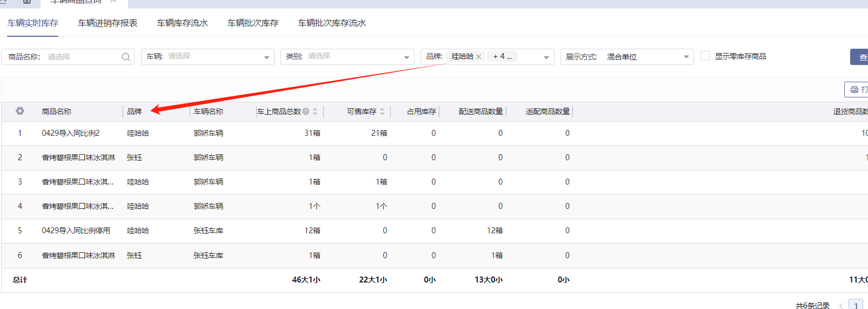Enable 显示零库存商品 checkbox

point(705,56)
